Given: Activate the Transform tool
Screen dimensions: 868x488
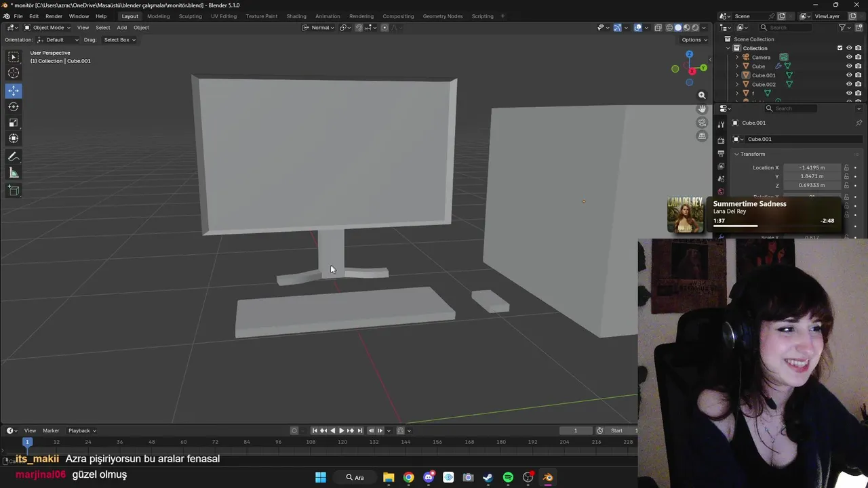Looking at the screenshot, I should pos(14,138).
